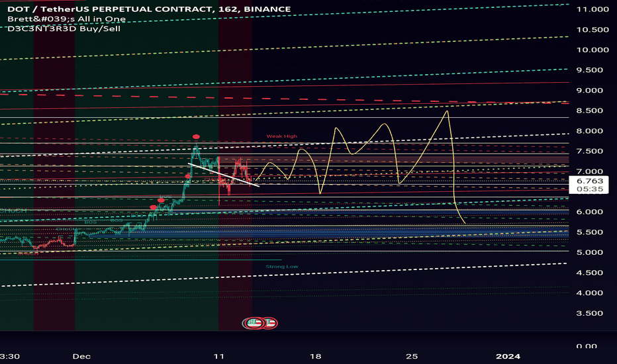617x364 pixels.
Task: Click the 25 date label on the time axis
Action: tap(412, 356)
